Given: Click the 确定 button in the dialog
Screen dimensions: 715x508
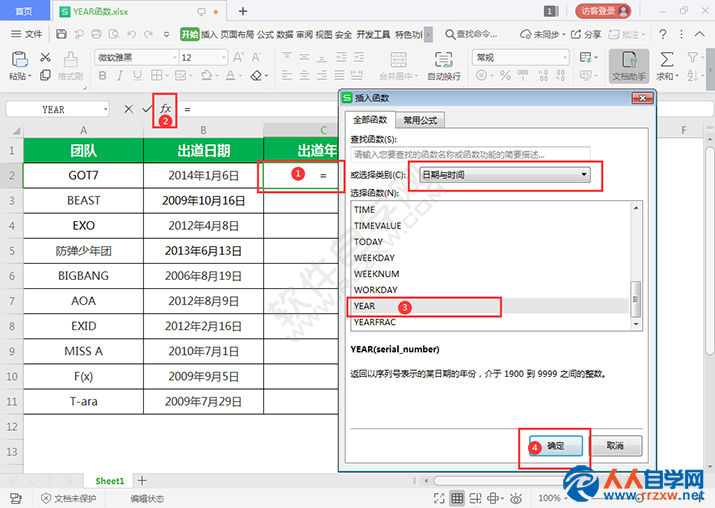Looking at the screenshot, I should coord(555,446).
